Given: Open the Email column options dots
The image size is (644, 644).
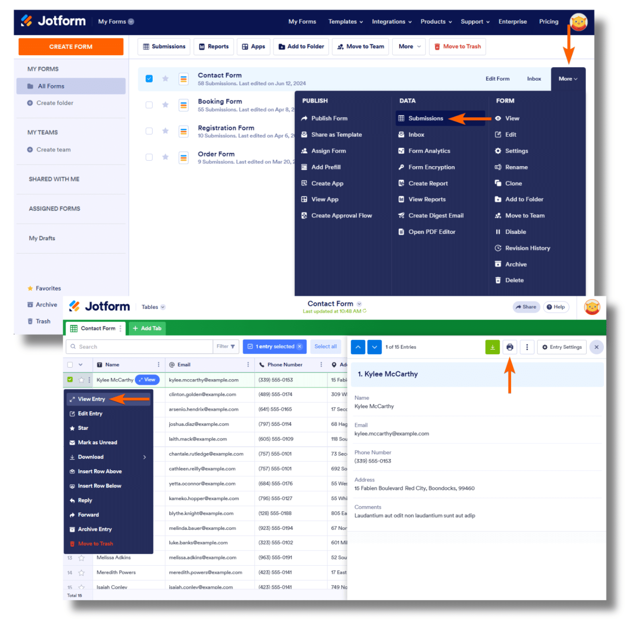Looking at the screenshot, I should click(x=248, y=365).
